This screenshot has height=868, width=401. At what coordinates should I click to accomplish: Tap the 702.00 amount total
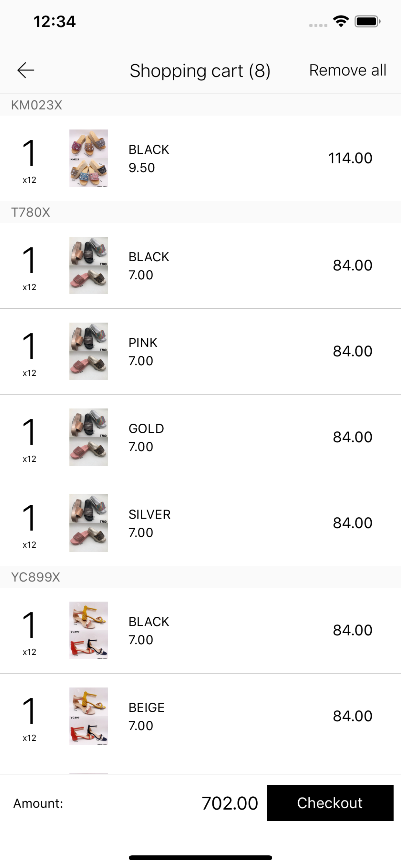click(230, 803)
